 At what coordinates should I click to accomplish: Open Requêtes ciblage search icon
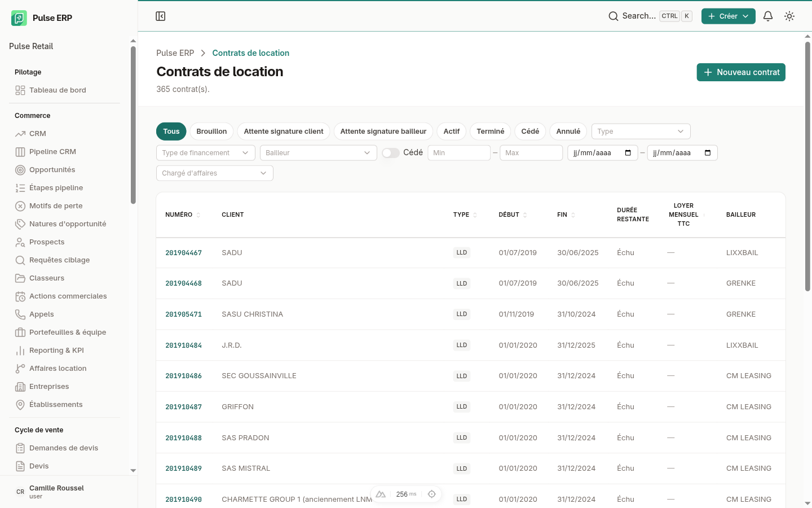tap(20, 260)
